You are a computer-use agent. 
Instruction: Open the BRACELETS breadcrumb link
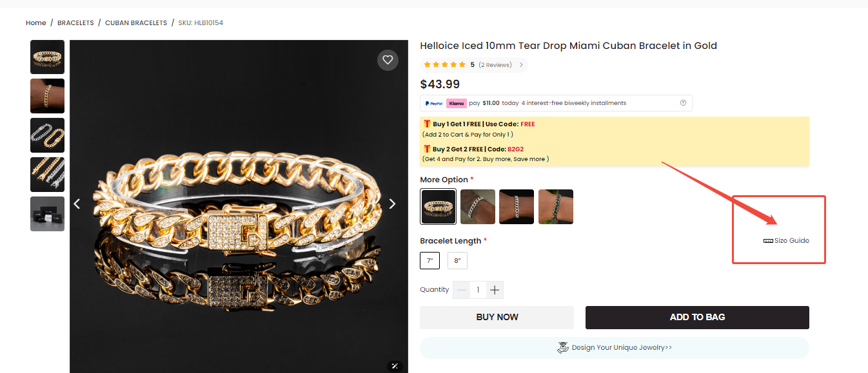[x=75, y=23]
